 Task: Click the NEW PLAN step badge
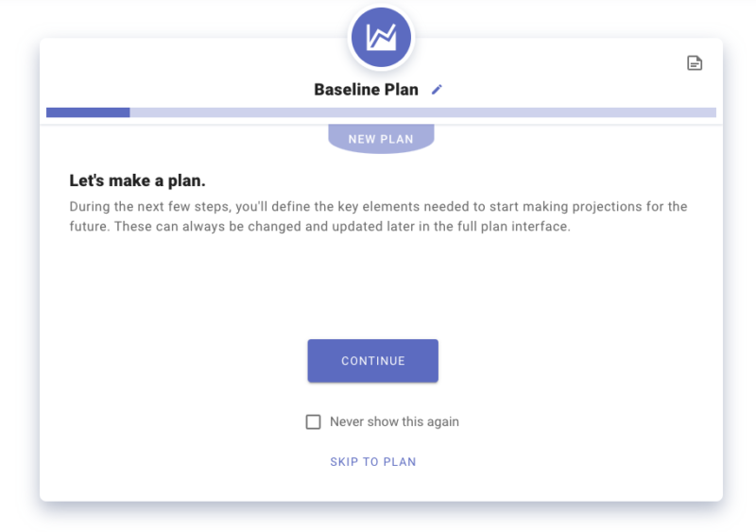point(381,139)
